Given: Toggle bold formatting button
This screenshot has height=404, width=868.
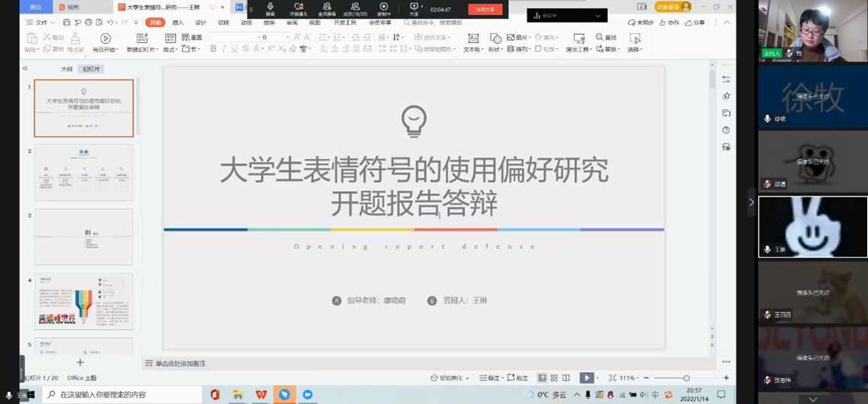Looking at the screenshot, I should pyautogui.click(x=213, y=49).
